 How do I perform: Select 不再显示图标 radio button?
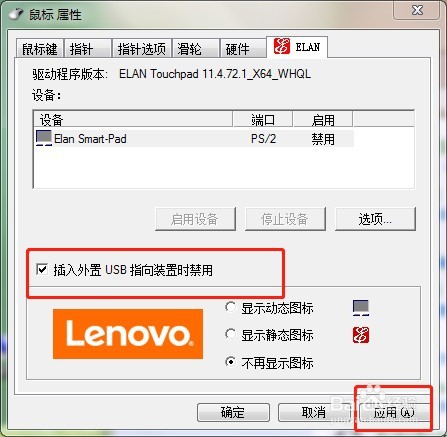230,362
